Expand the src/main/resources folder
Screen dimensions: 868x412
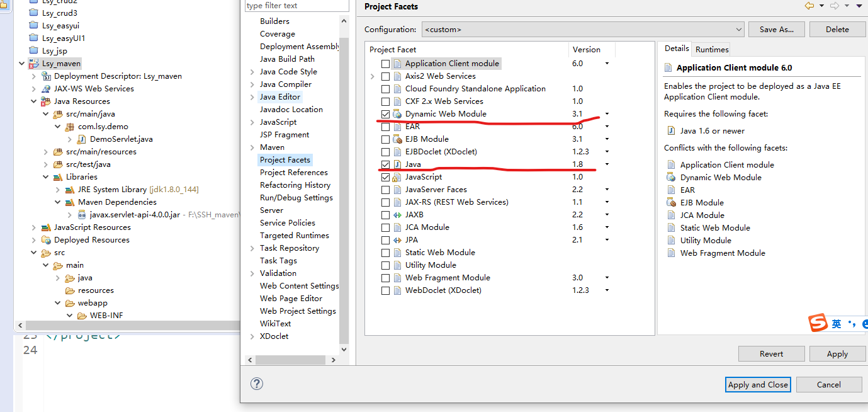[x=46, y=152]
